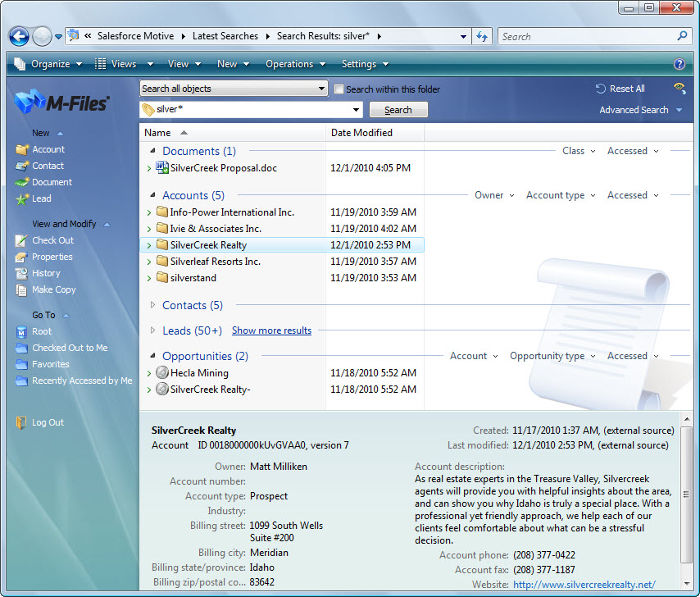Image resolution: width=700 pixels, height=597 pixels.
Task: Select the SilverCreek Realty- opportunity row
Action: (x=282, y=390)
